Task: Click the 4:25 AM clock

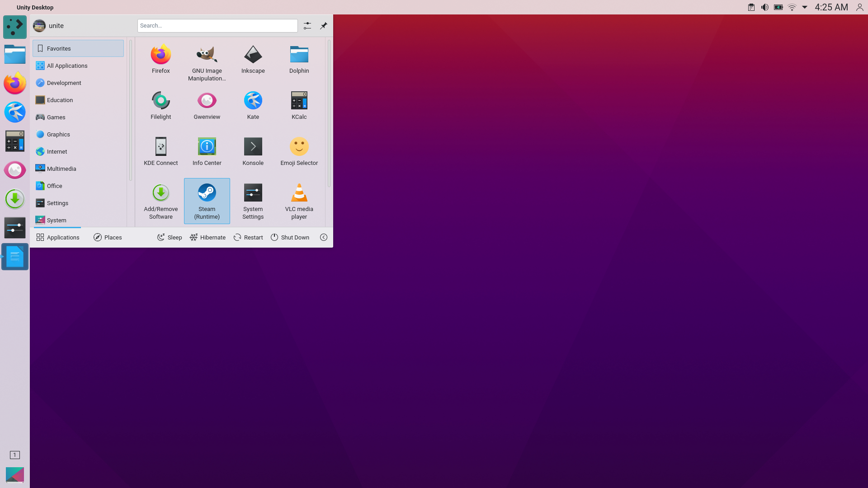Action: (x=831, y=7)
